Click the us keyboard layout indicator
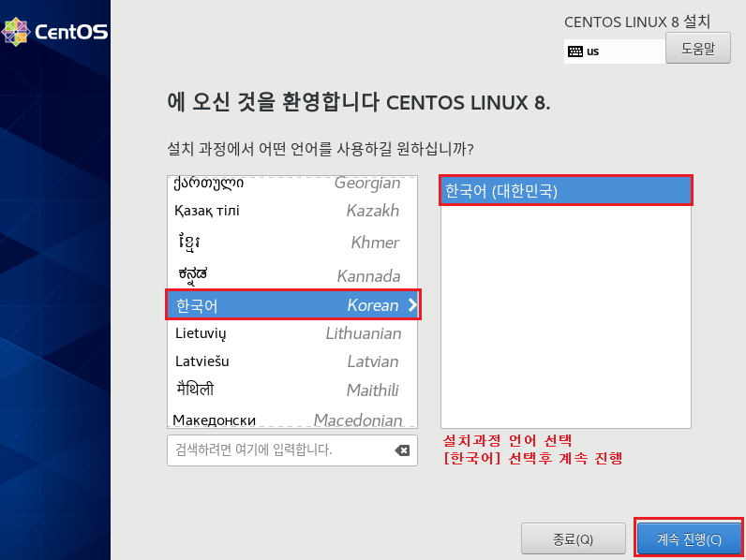This screenshot has height=560, width=746. (614, 52)
